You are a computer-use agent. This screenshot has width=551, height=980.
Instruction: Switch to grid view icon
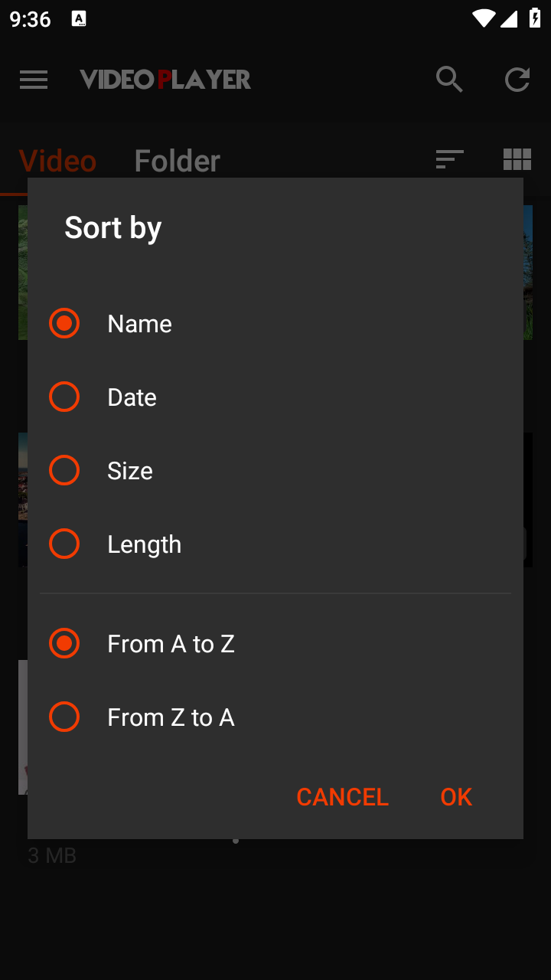click(517, 159)
